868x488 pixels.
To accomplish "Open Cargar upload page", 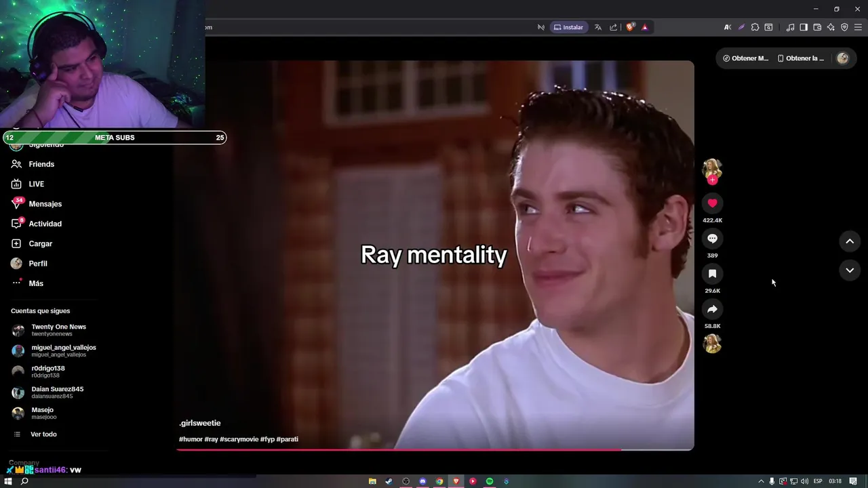I will [x=41, y=243].
